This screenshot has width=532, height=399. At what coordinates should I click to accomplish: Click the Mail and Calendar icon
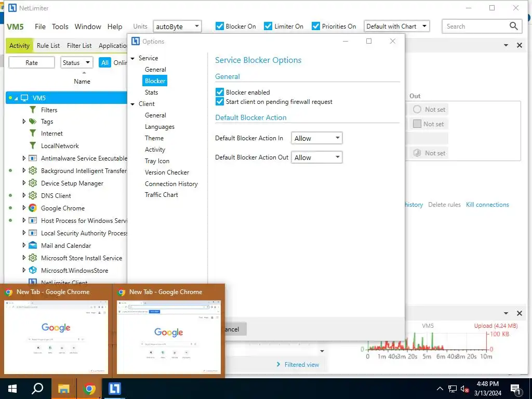33,245
